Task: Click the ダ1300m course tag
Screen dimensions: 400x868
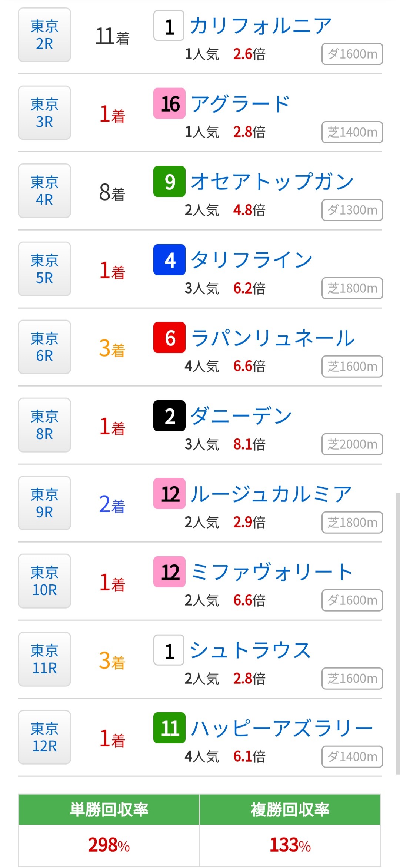Action: pos(352,210)
